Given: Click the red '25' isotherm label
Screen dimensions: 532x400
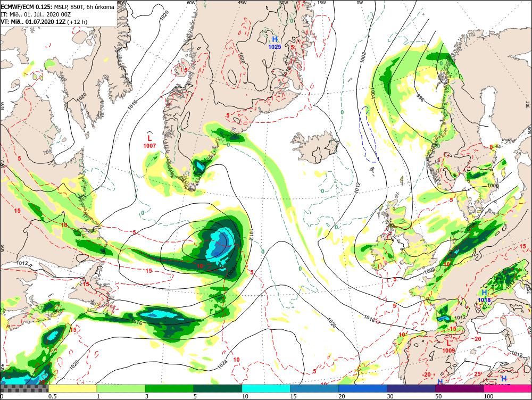Looking at the screenshot, I should pos(477,374).
